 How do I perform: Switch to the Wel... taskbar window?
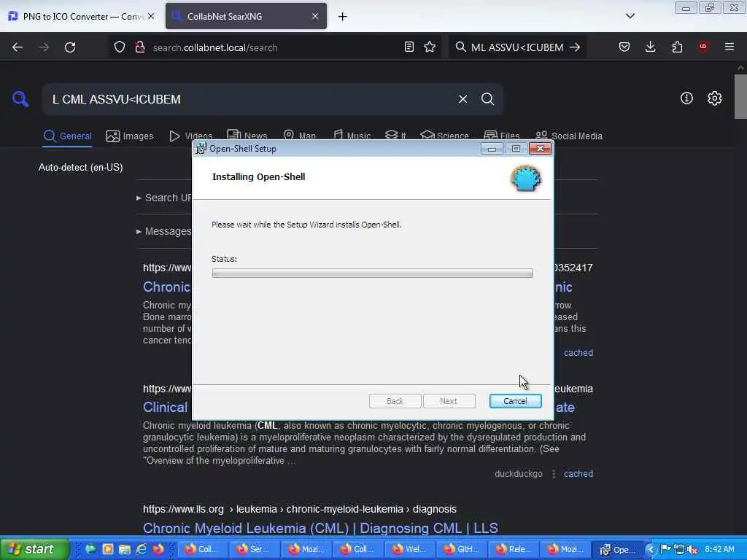click(409, 549)
